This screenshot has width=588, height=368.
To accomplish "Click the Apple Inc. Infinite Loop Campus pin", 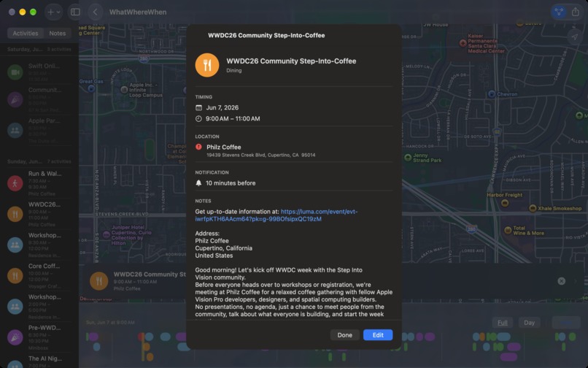I will point(124,89).
